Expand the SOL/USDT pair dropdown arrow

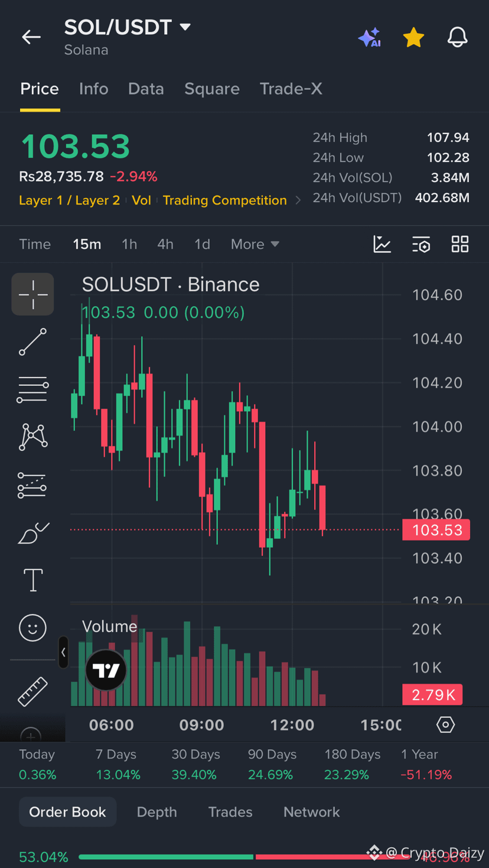[x=185, y=27]
